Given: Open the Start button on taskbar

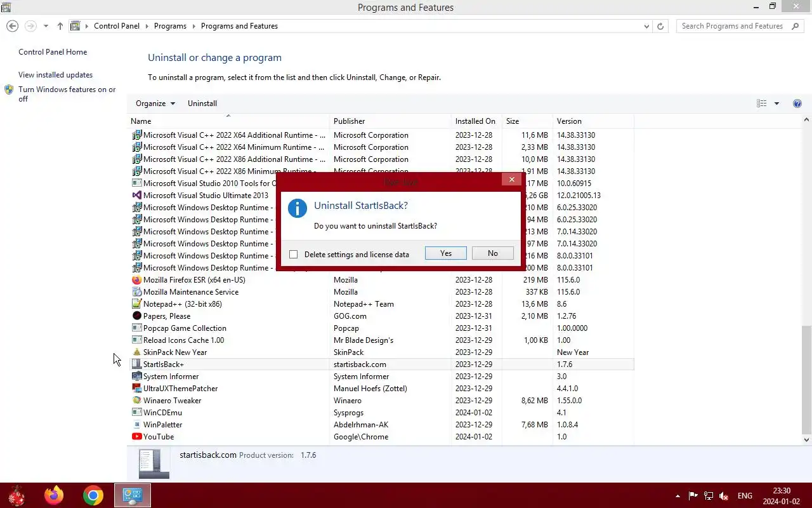Looking at the screenshot, I should [16, 495].
